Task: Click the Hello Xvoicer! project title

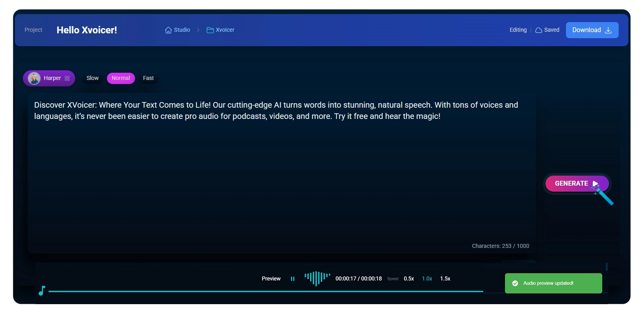Action: [x=87, y=30]
